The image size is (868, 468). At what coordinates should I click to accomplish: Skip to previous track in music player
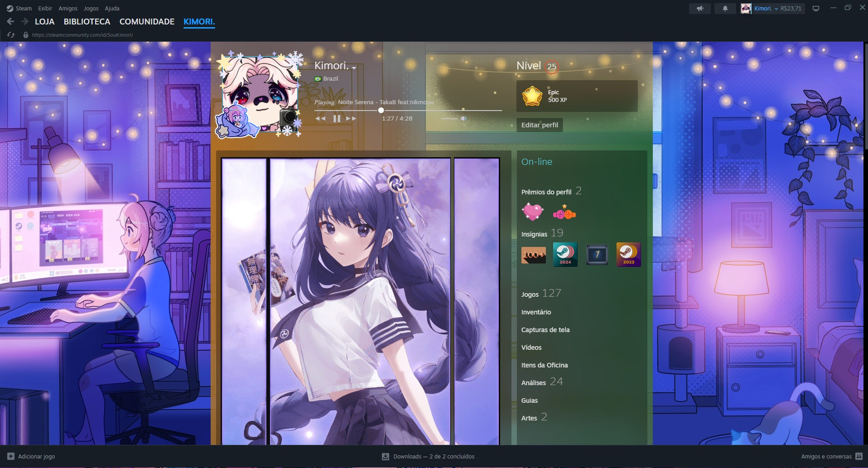320,118
